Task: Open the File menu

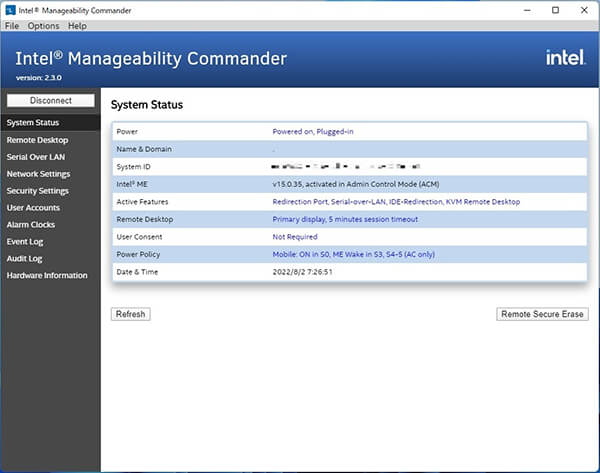Action: click(12, 25)
